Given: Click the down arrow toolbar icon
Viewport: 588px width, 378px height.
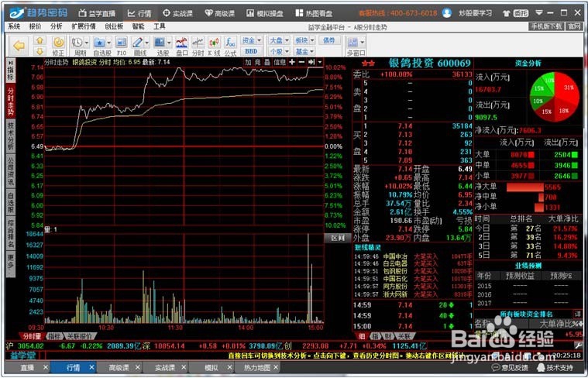Looking at the screenshot, I should click(x=40, y=51).
